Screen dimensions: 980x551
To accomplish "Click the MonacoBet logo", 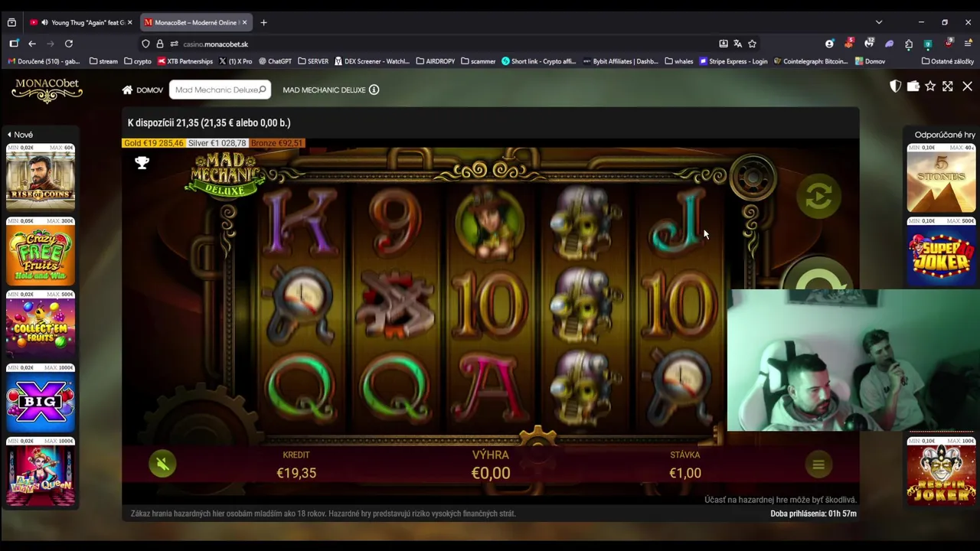I will (x=47, y=90).
